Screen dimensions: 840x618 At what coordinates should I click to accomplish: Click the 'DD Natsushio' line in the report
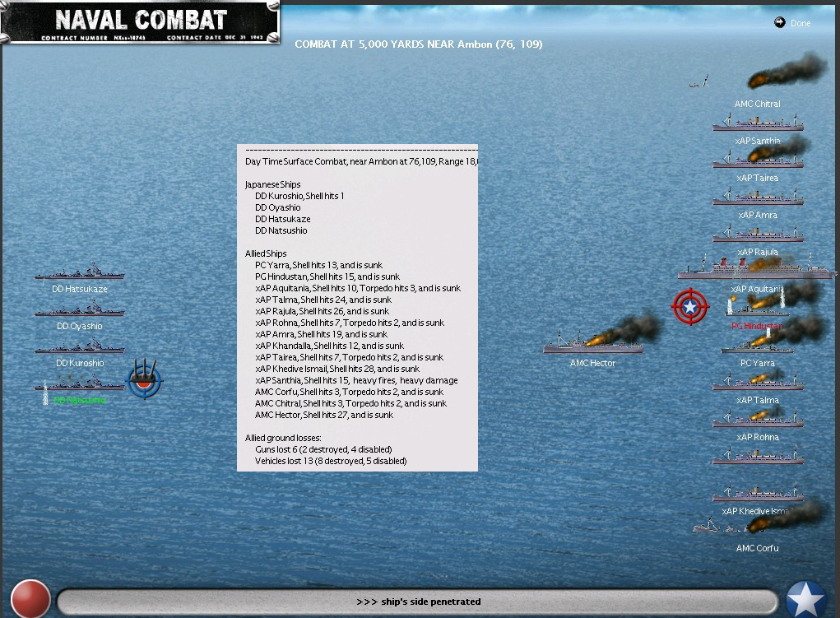281,230
